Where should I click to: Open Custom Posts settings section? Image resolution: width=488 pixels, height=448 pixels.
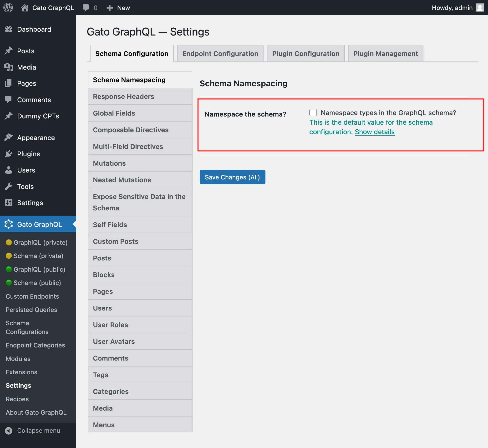tap(140, 241)
